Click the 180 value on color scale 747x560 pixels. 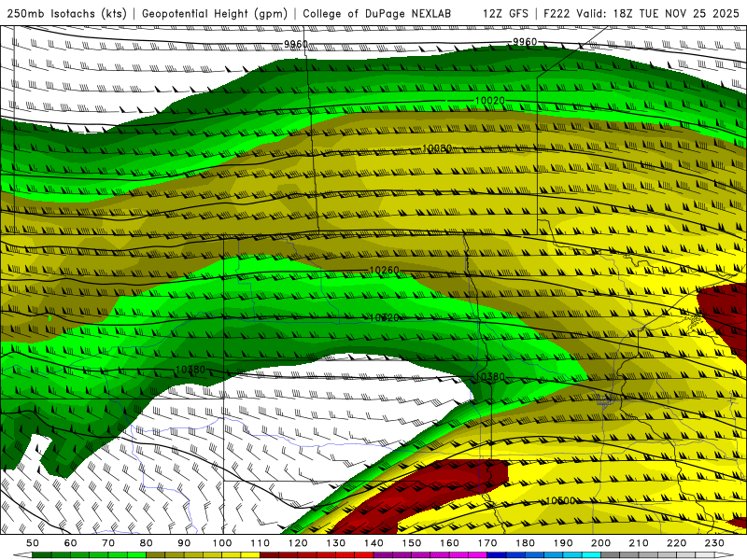[525, 543]
